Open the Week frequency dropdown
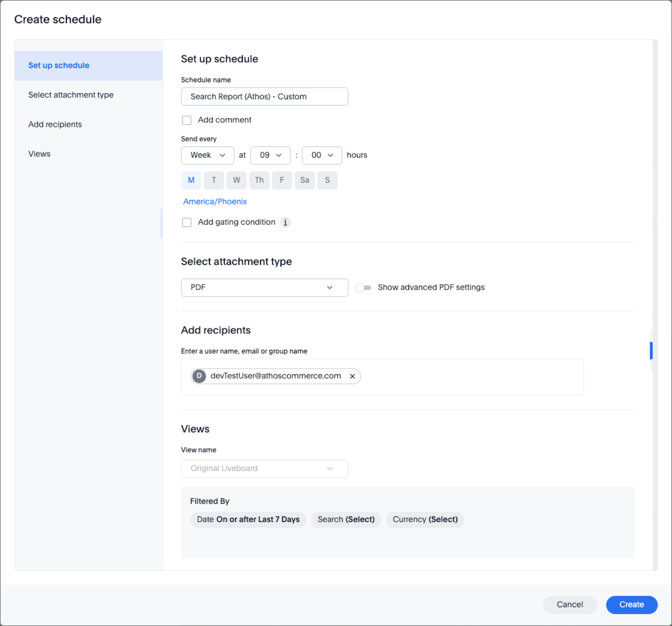 (x=207, y=155)
